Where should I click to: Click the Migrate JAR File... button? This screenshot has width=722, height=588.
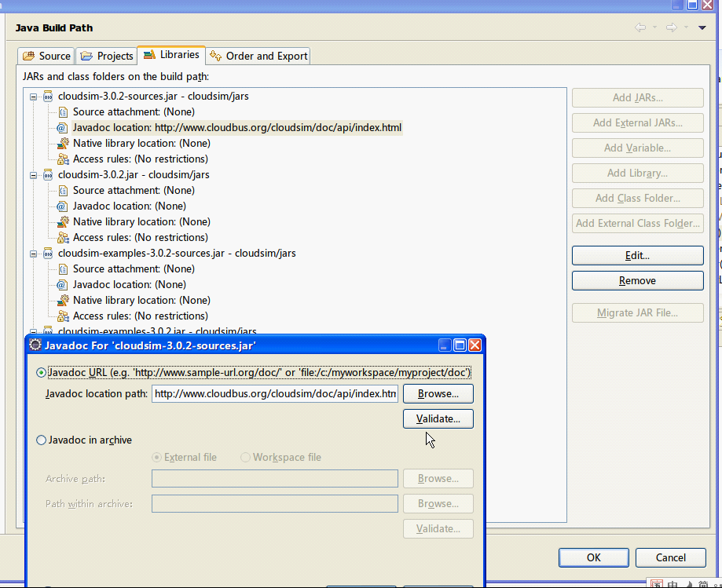(x=638, y=313)
